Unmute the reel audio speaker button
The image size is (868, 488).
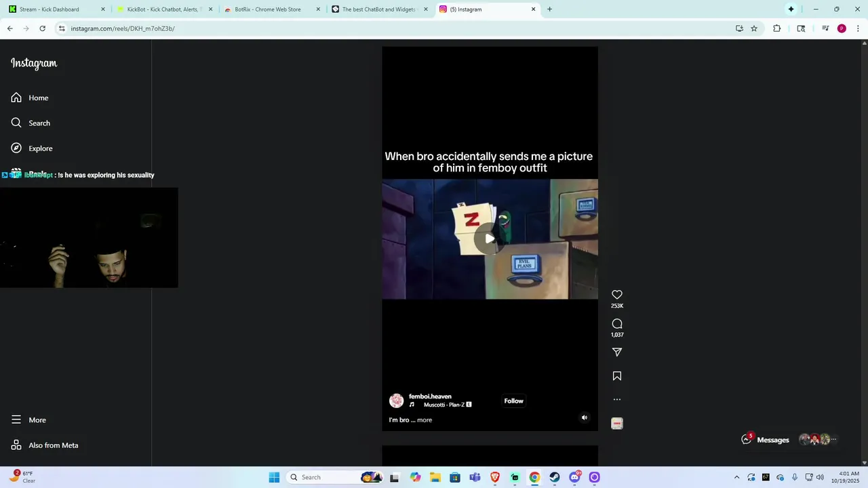click(585, 418)
